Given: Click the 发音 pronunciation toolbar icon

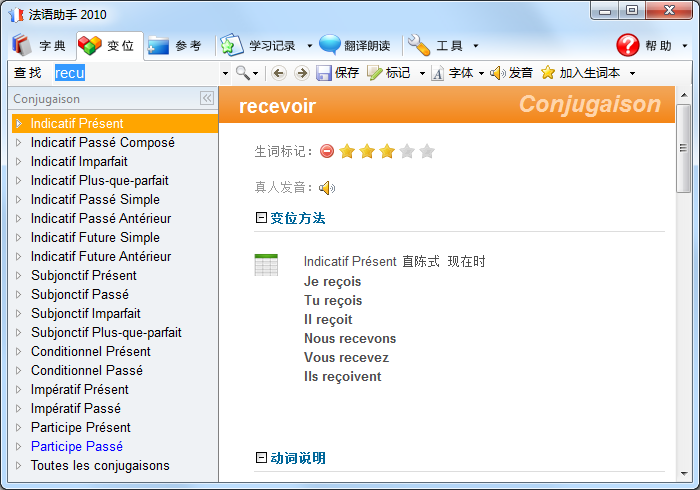Looking at the screenshot, I should coord(497,73).
